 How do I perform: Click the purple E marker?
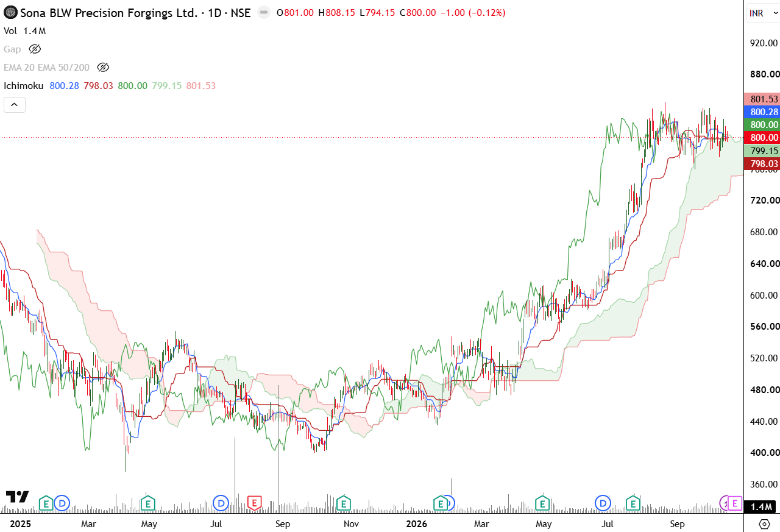(x=735, y=503)
